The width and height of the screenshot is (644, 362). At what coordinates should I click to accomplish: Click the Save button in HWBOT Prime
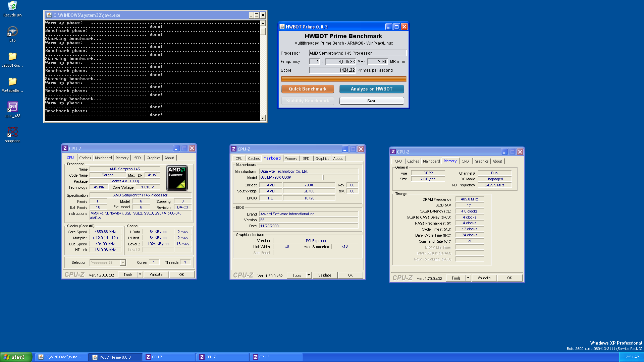pyautogui.click(x=372, y=101)
